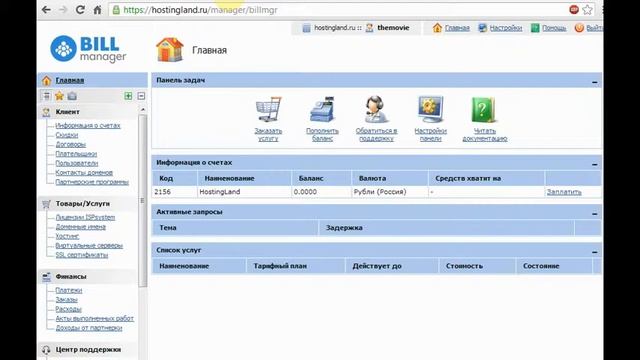Click the top bar house icon

[x=437, y=28]
